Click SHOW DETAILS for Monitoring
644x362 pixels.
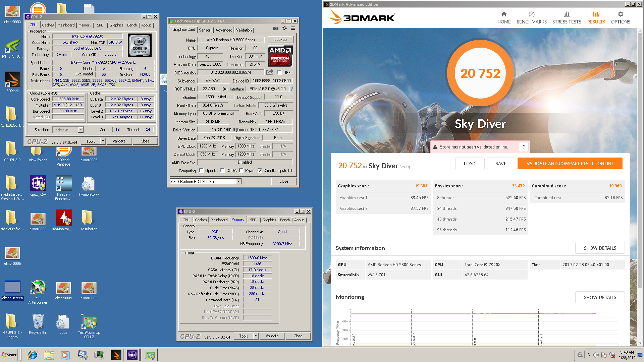pyautogui.click(x=600, y=297)
